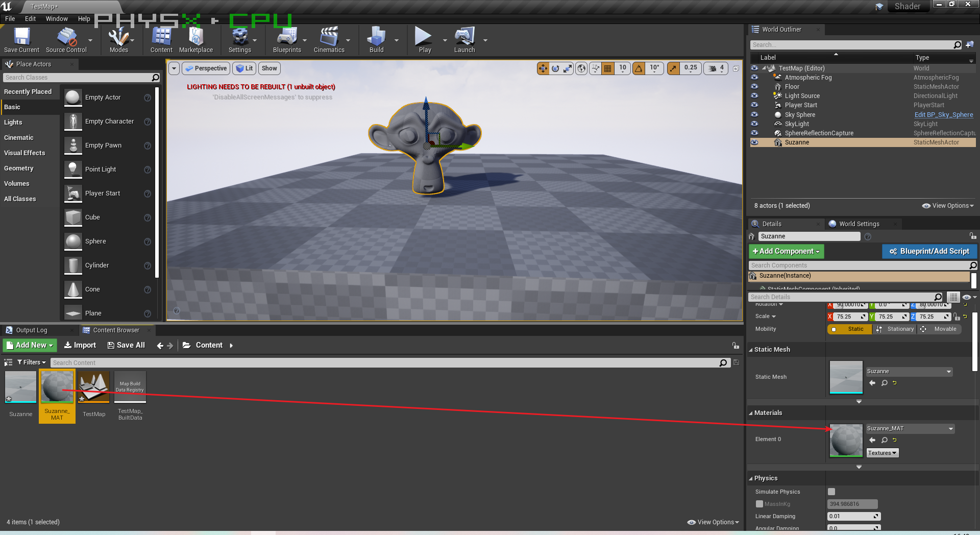
Task: Click the Add Component button
Action: pos(786,251)
